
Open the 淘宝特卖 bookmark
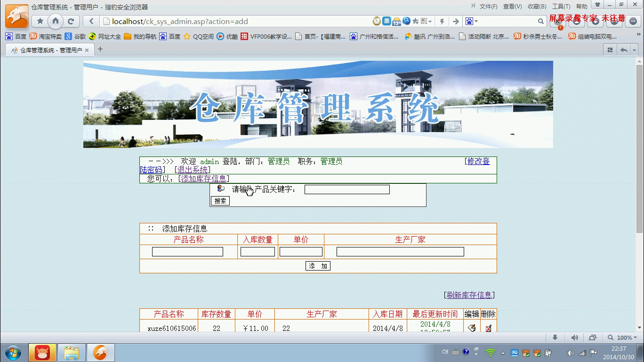[x=45, y=36]
